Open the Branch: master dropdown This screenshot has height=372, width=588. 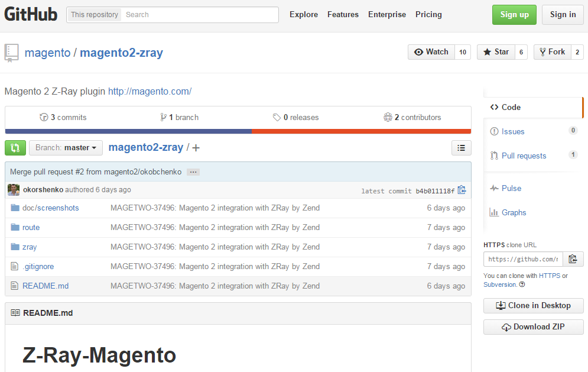(x=66, y=148)
